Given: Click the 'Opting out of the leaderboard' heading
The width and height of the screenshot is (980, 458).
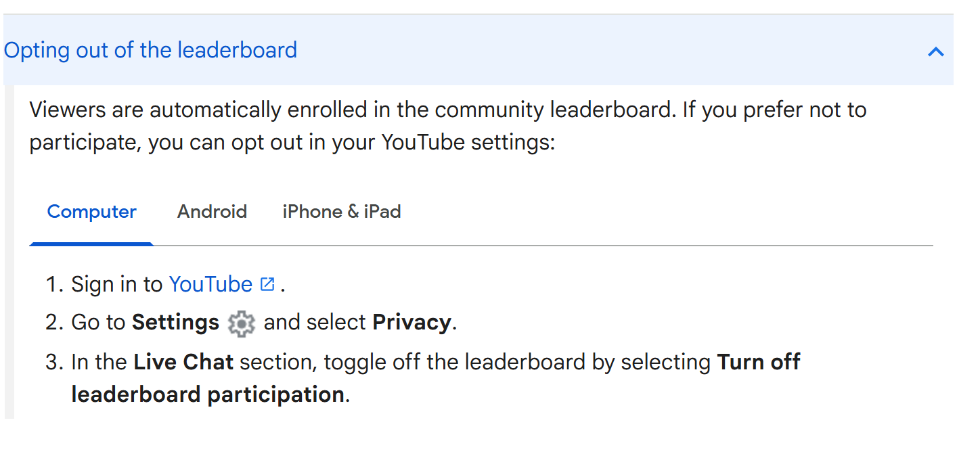Looking at the screenshot, I should click(x=150, y=50).
